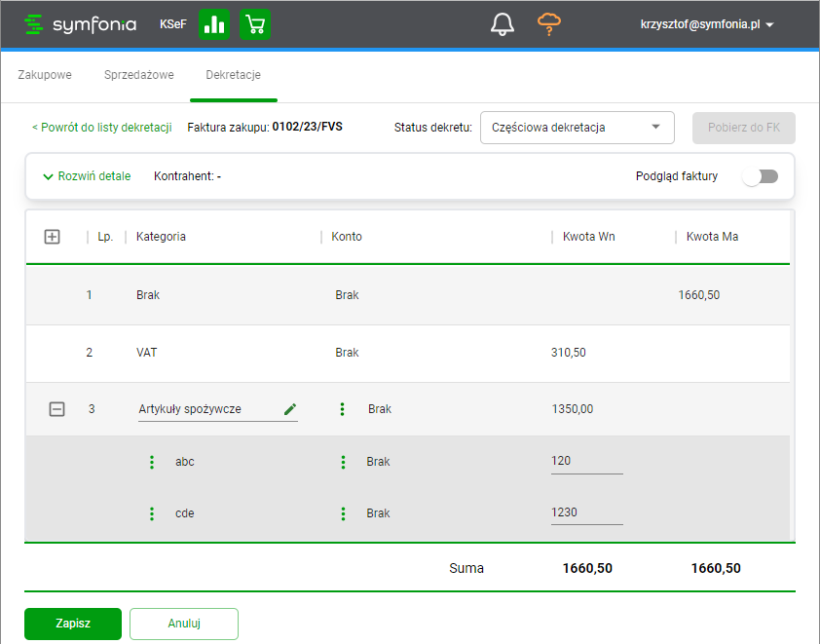Click Kwota Wn field with 1230

(x=587, y=512)
